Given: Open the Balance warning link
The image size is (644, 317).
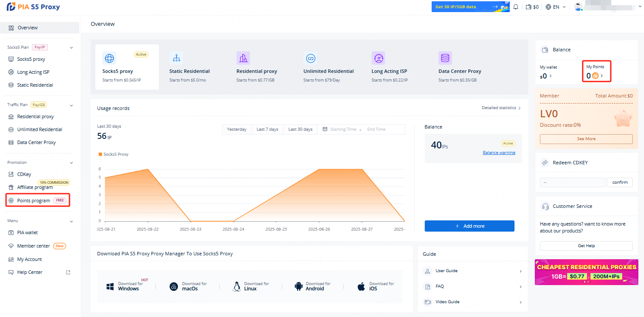Looking at the screenshot, I should (x=499, y=153).
